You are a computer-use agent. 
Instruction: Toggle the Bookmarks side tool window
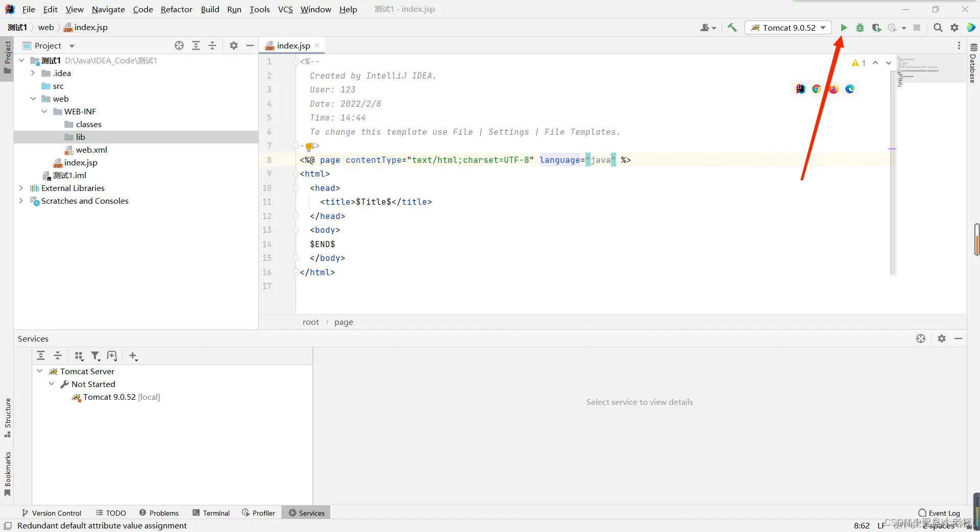tap(7, 474)
